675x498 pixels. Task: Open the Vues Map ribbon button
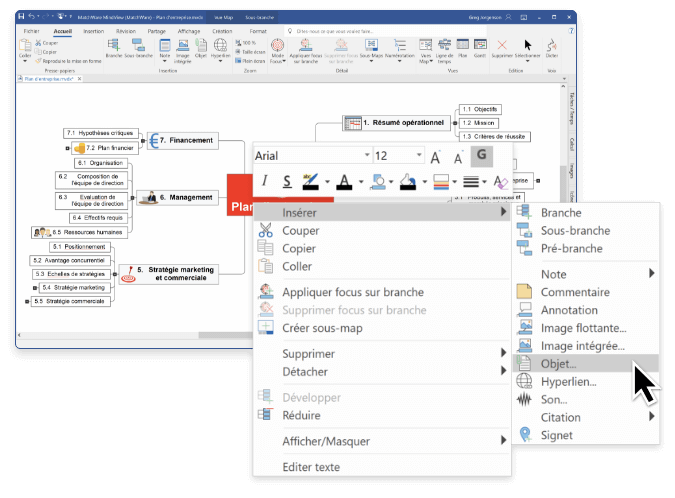(425, 51)
